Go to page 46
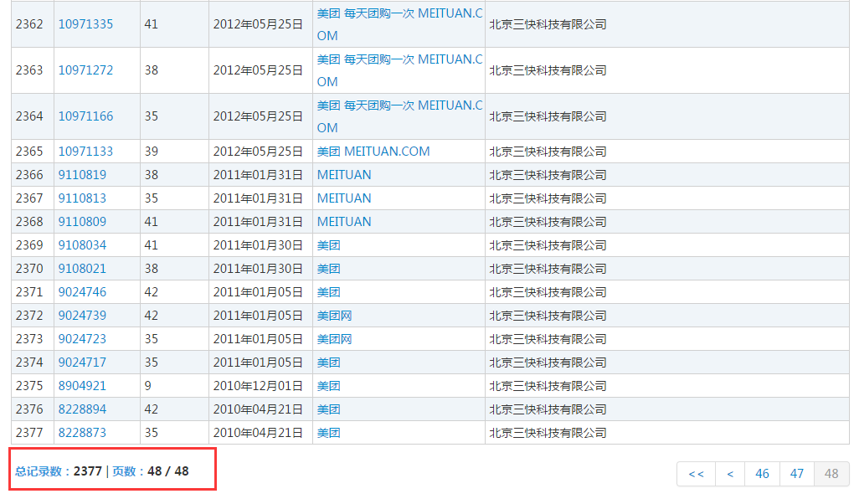The width and height of the screenshot is (854, 504). [762, 474]
